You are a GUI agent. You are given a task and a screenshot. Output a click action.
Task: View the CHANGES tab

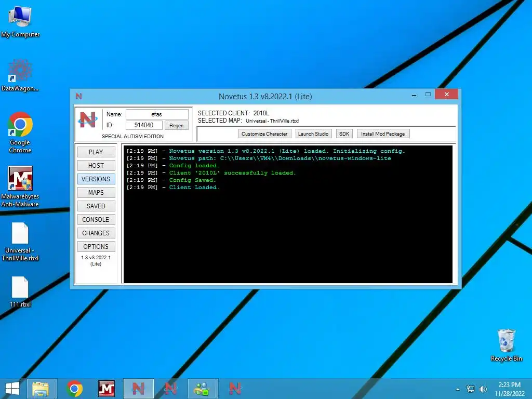click(x=96, y=233)
